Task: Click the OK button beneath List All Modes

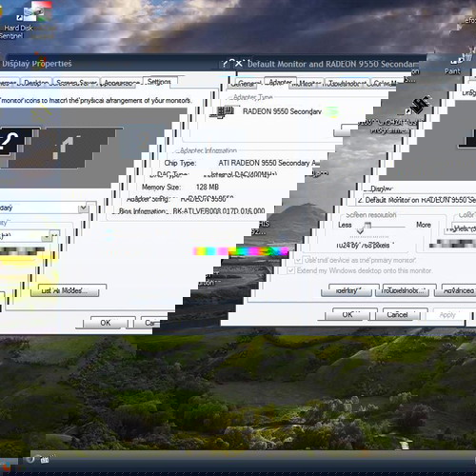Action: click(106, 323)
